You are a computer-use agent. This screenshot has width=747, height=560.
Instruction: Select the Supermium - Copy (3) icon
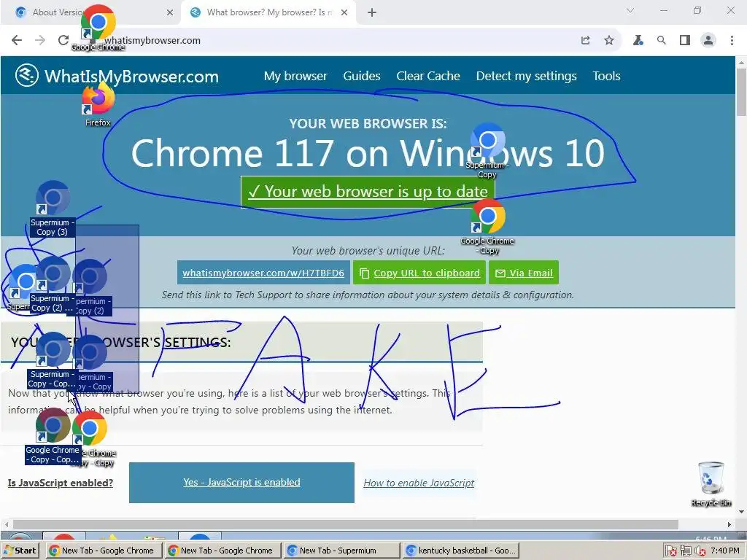click(x=53, y=209)
